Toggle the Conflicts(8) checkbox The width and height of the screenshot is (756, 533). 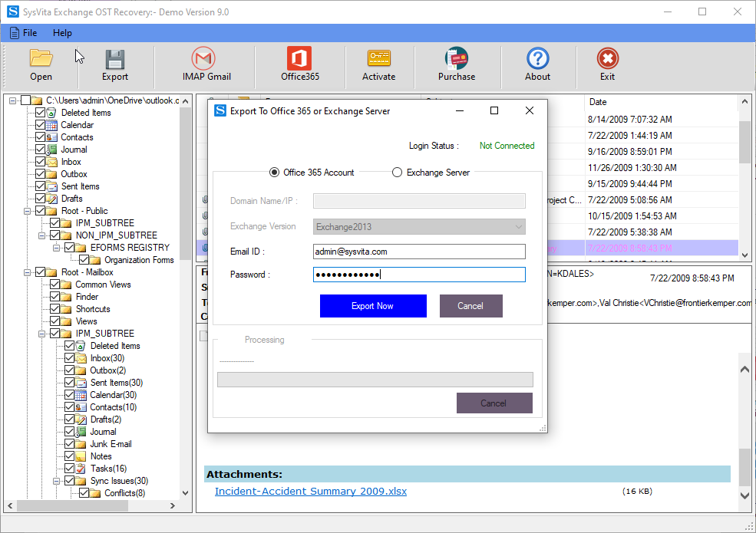click(84, 492)
